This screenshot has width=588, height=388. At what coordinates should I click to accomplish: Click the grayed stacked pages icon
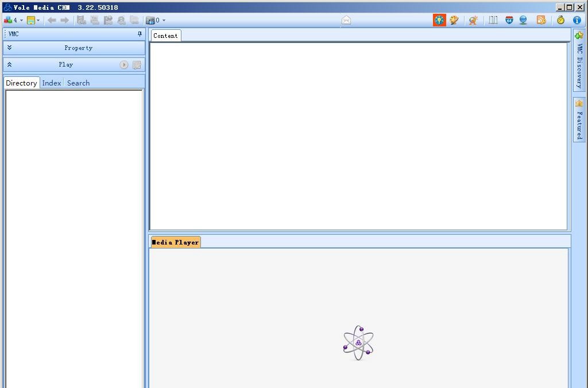pyautogui.click(x=134, y=20)
